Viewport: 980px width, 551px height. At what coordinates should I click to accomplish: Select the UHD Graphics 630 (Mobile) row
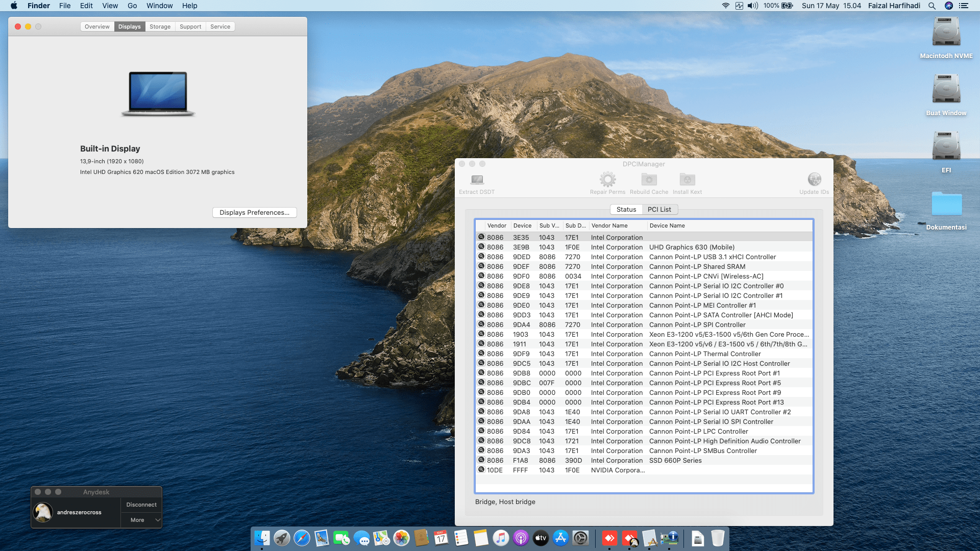pos(691,247)
